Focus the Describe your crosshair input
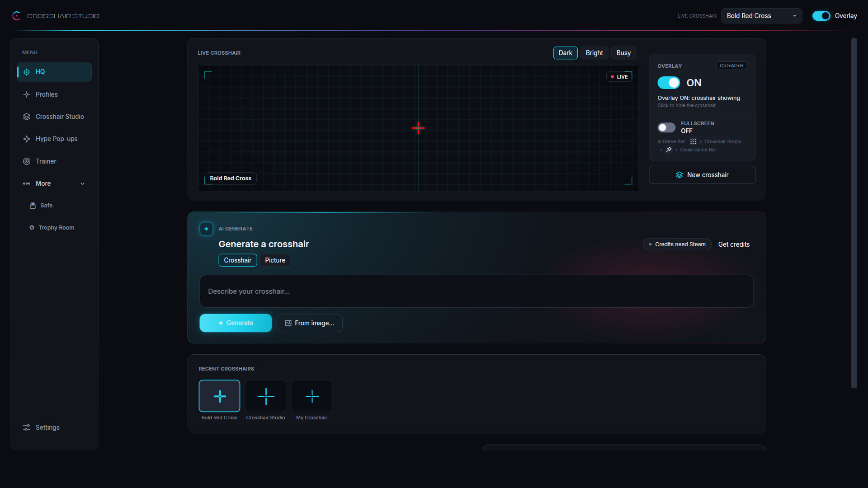Viewport: 868px width, 488px height. 476,291
